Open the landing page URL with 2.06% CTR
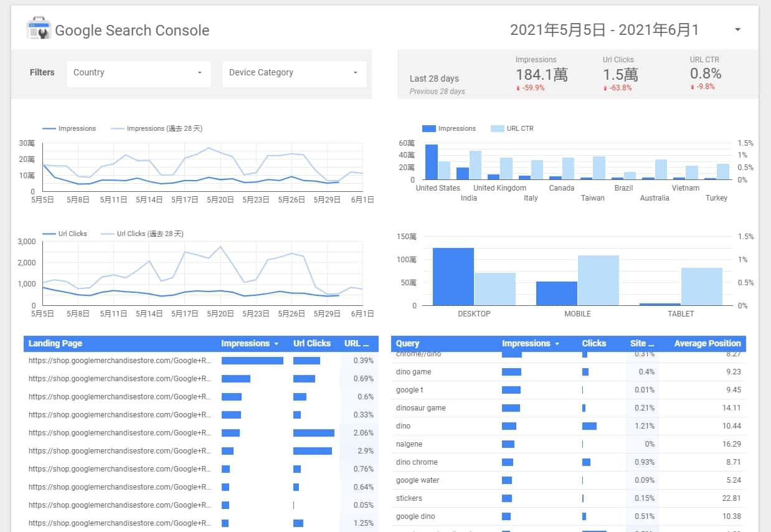Viewport: 771px width, 532px height. pos(120,433)
